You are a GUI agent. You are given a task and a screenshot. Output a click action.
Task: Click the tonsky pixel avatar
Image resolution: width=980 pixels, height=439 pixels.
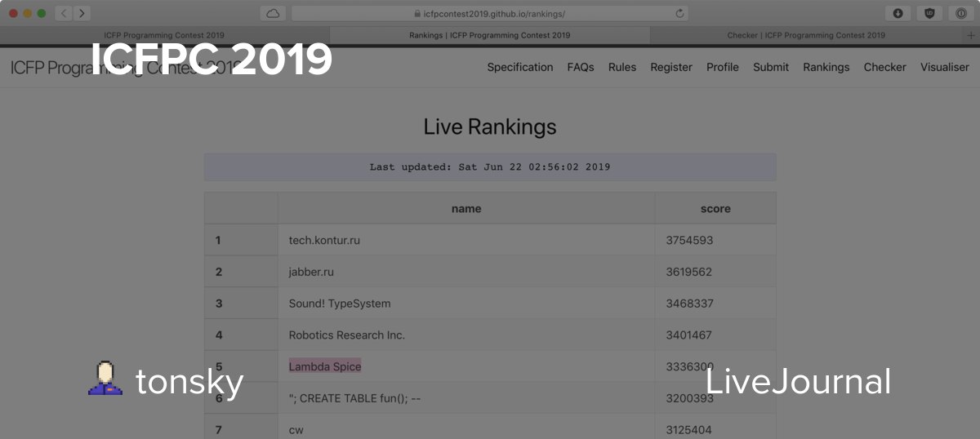(x=105, y=379)
